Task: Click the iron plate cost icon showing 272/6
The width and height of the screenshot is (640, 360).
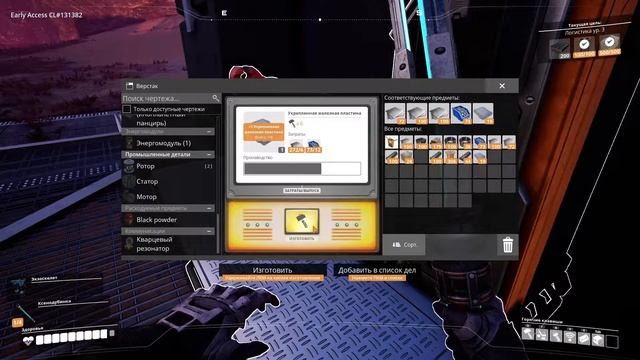Action: point(296,145)
